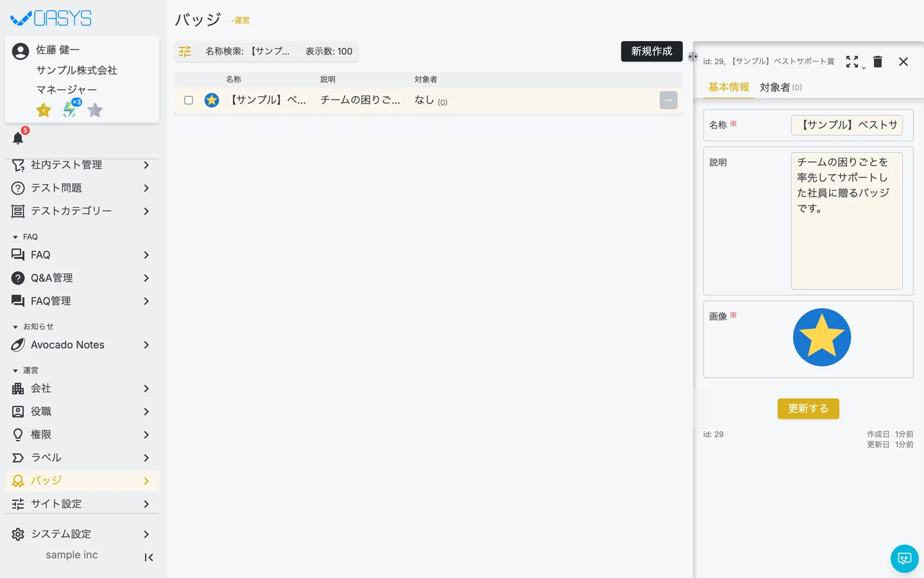The width and height of the screenshot is (924, 578).
Task: Collapse the お知らせ section header
Action: coord(33,327)
